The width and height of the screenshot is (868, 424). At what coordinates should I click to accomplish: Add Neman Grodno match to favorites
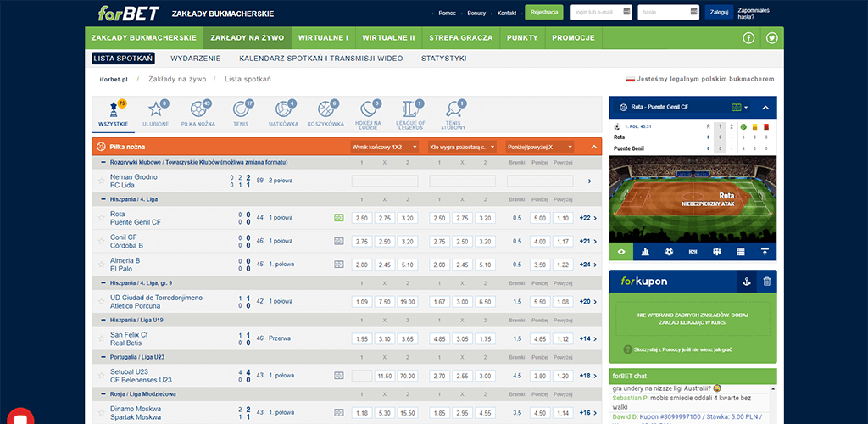[x=101, y=181]
